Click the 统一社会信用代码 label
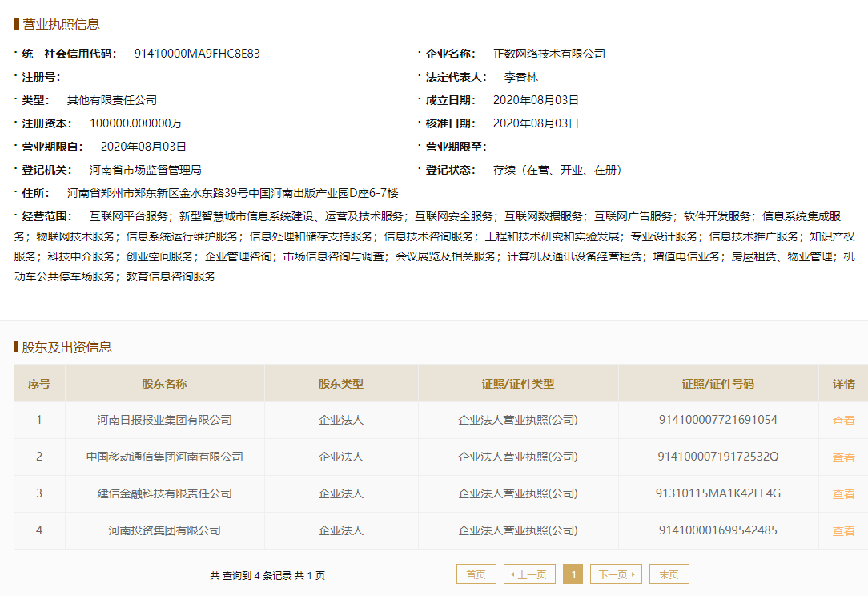Screen dimensions: 868x596 (69, 54)
